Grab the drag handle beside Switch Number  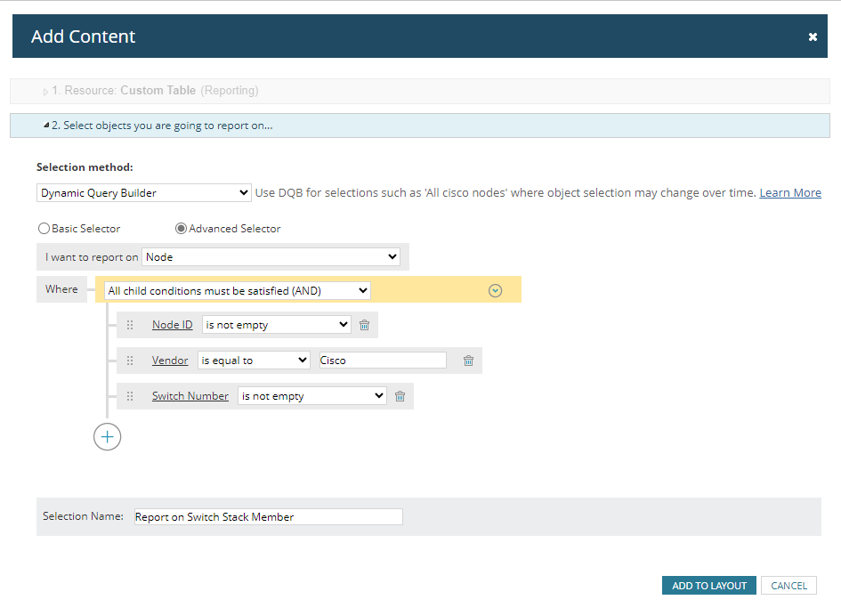click(130, 396)
